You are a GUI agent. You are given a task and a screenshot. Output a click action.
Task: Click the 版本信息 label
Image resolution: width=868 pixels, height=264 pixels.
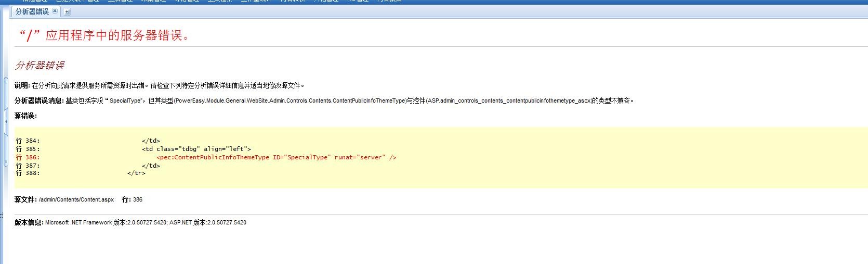[29, 223]
